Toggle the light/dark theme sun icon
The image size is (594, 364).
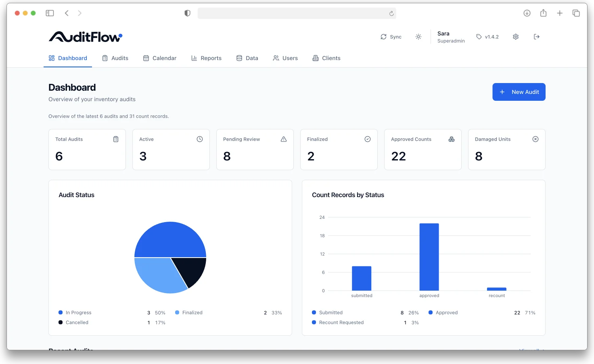(418, 37)
